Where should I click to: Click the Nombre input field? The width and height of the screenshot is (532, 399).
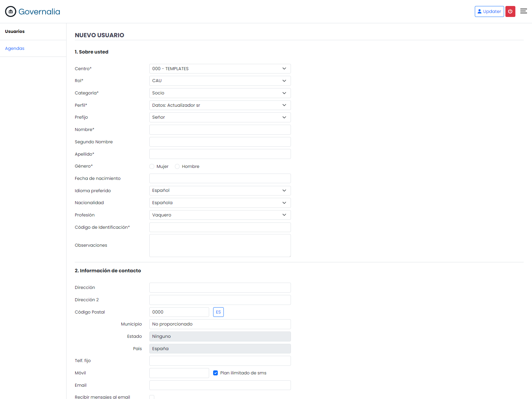220,129
